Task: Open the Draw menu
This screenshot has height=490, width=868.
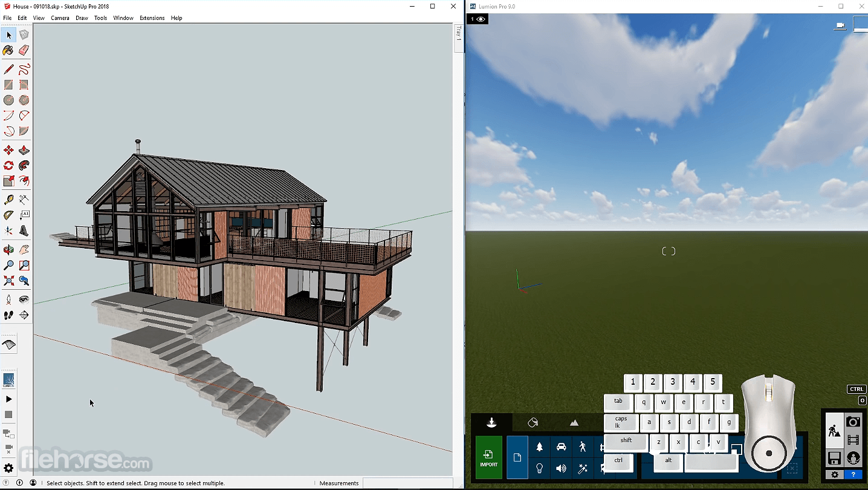Action: pyautogui.click(x=82, y=18)
